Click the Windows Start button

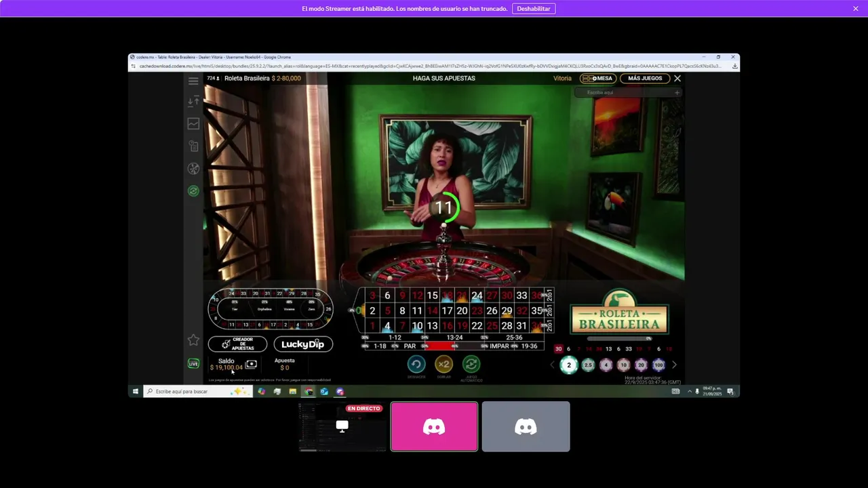click(x=136, y=392)
